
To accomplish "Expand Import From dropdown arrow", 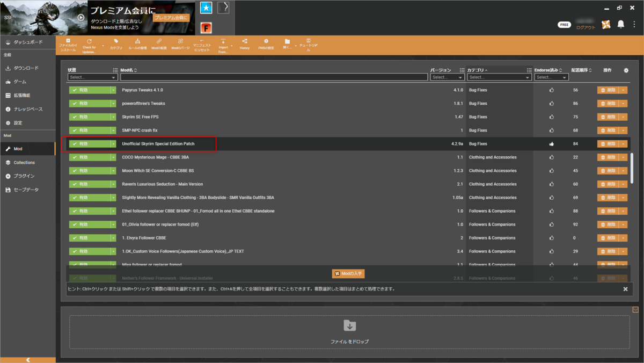I will pos(232,47).
